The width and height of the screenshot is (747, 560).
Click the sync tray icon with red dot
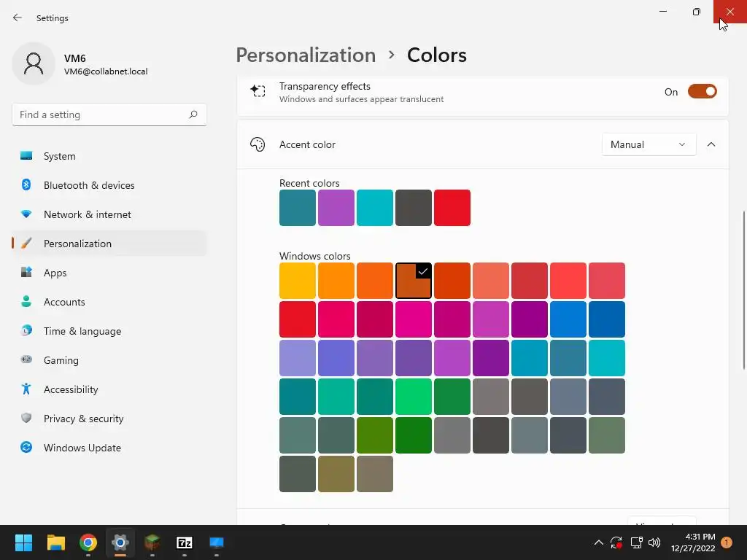(x=616, y=542)
